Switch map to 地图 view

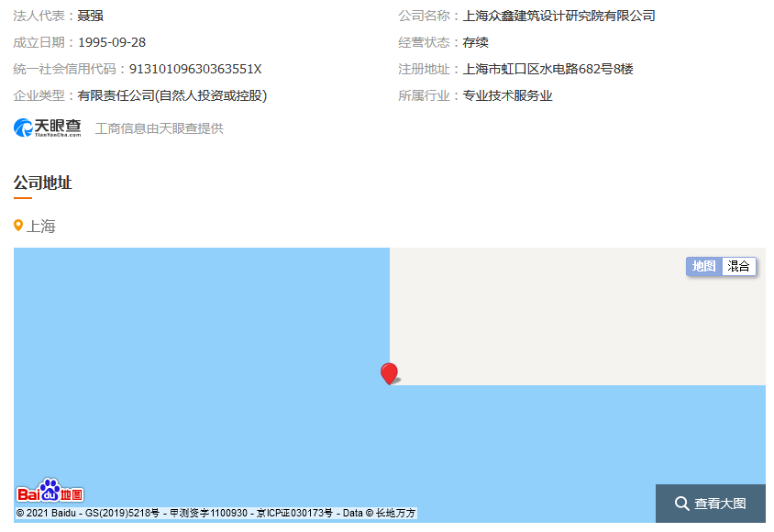(x=704, y=267)
